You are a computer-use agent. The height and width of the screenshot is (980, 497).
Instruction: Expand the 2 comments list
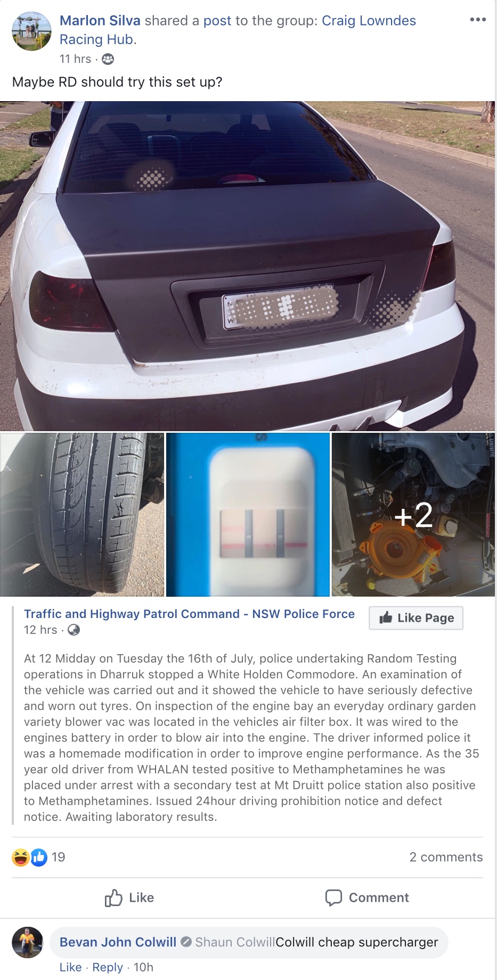[x=446, y=857]
